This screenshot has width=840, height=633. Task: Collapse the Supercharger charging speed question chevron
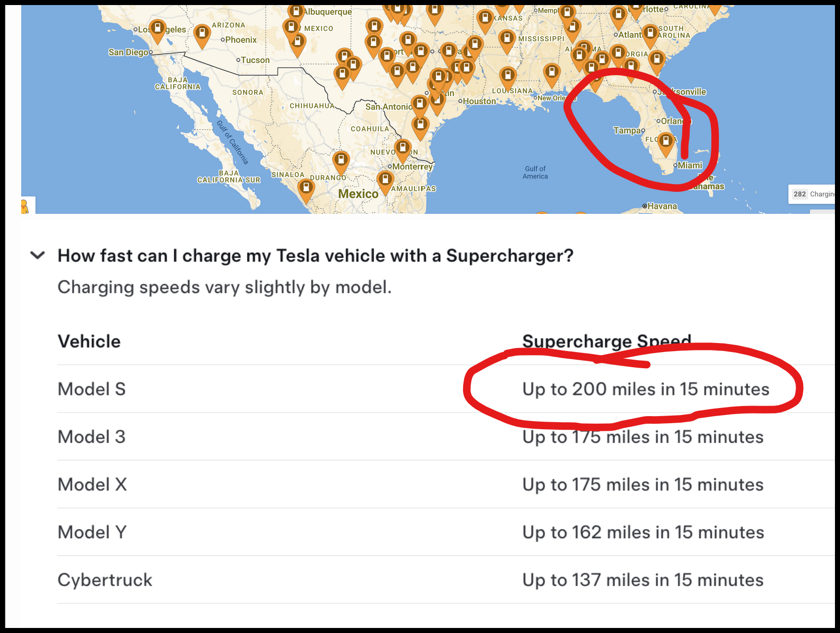pos(38,255)
